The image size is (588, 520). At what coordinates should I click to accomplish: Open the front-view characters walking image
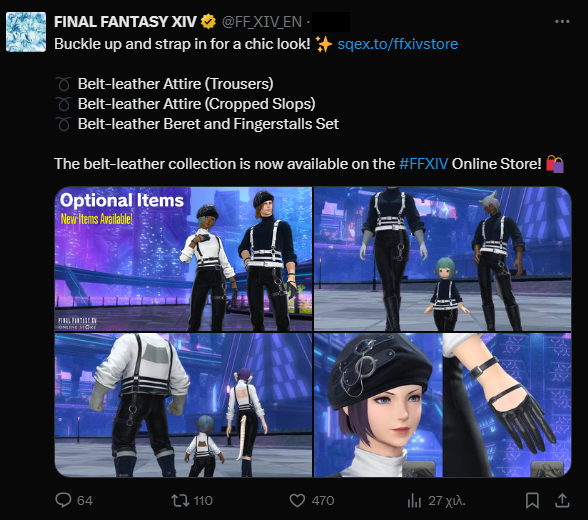[442, 259]
